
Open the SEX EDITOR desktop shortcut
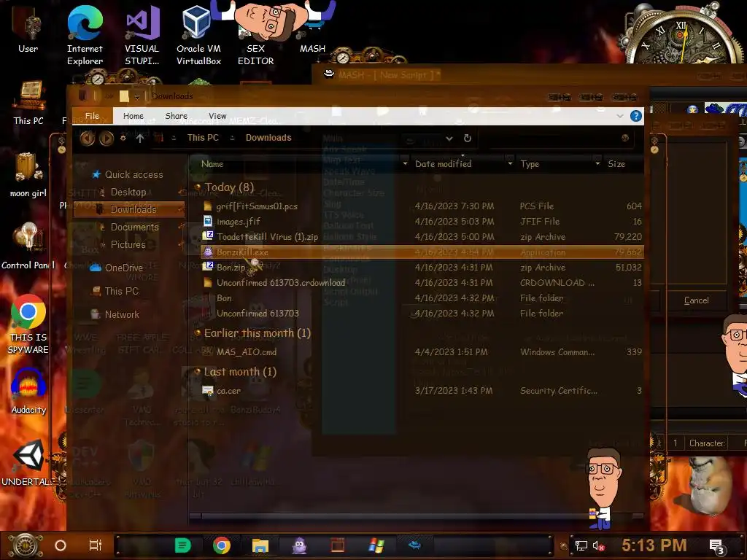256,36
